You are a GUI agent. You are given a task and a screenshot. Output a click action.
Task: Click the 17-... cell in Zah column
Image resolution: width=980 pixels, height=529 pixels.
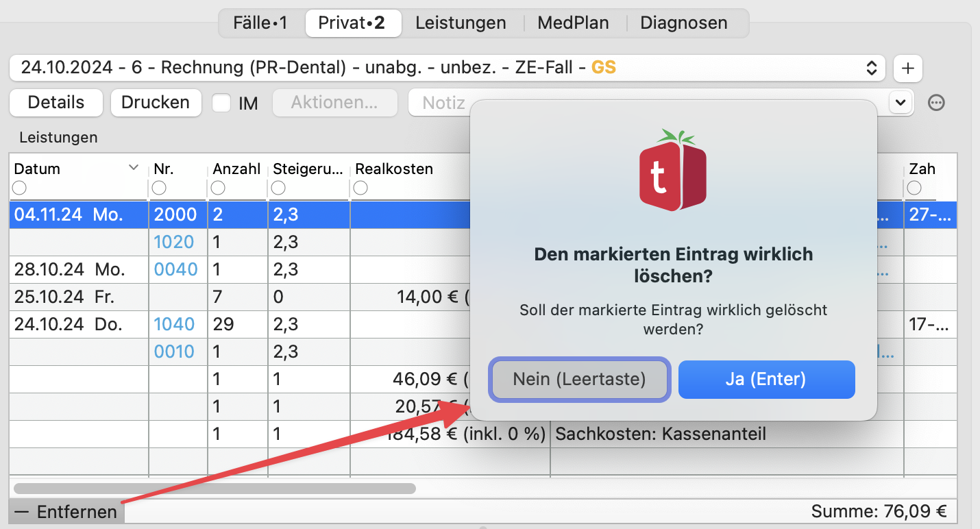(929, 324)
